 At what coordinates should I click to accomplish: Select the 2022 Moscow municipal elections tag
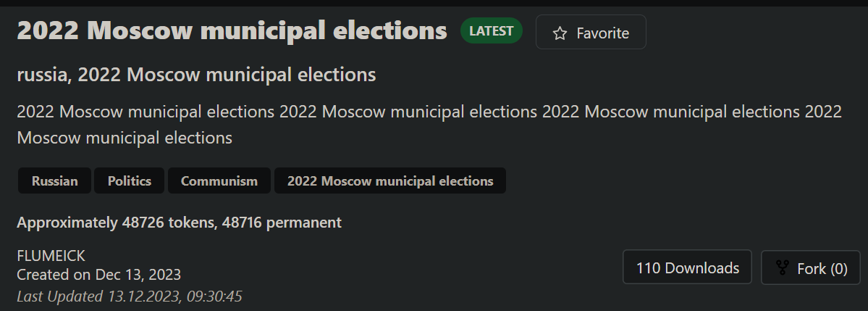click(x=390, y=181)
